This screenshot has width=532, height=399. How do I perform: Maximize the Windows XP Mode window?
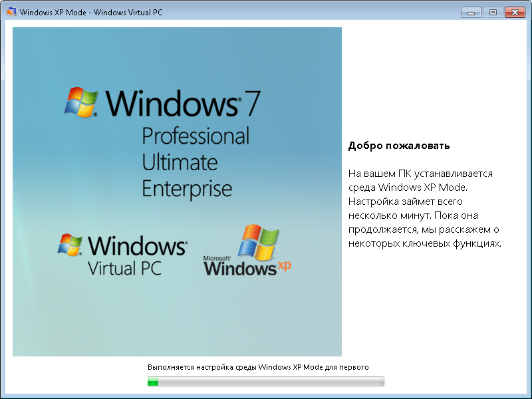(x=493, y=13)
